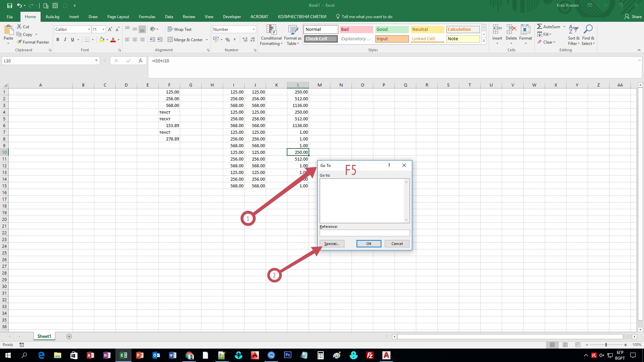Click the Special... button in Go To dialog
This screenshot has width=644, height=362.
click(x=332, y=244)
